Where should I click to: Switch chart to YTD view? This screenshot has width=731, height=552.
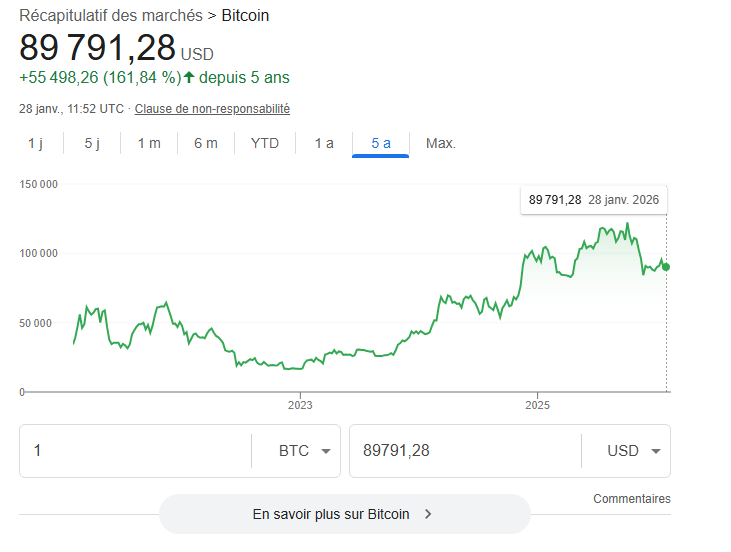(x=265, y=143)
